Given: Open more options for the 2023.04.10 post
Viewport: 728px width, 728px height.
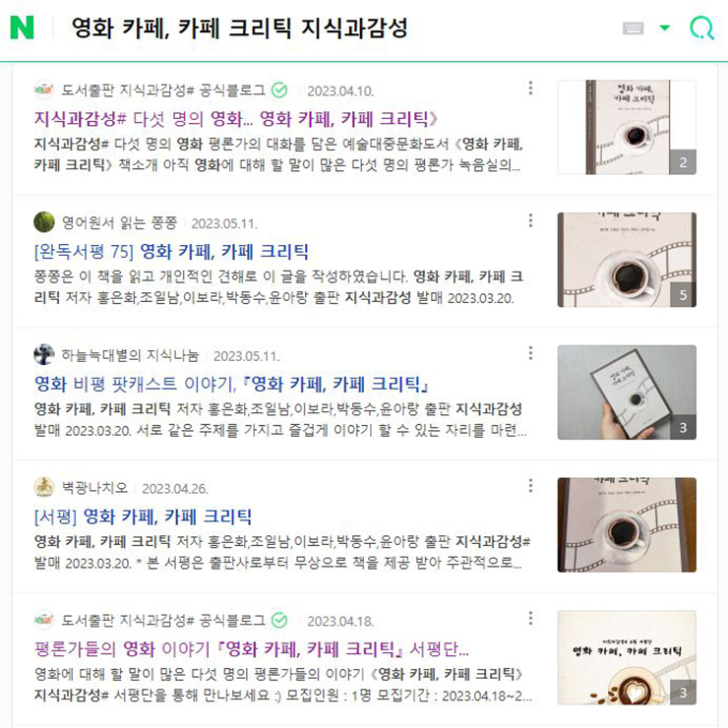Looking at the screenshot, I should (x=530, y=89).
